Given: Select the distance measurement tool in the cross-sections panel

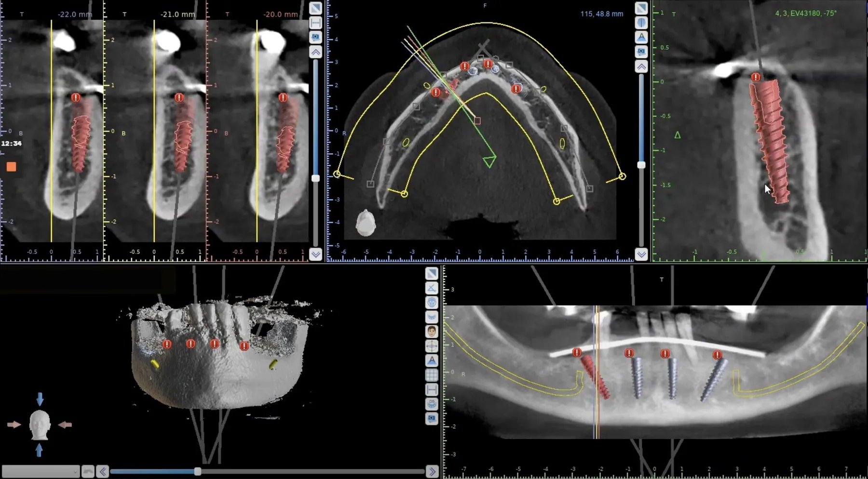Looking at the screenshot, I should (x=315, y=23).
